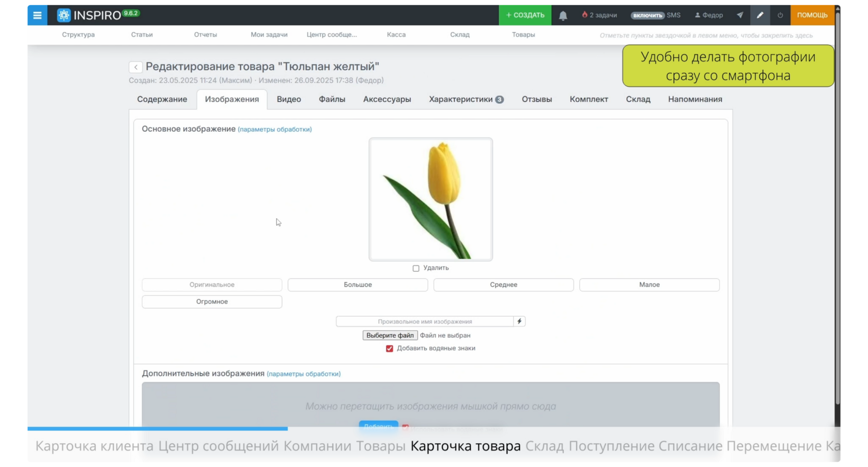Switch to the Комплект tab
The width and height of the screenshot is (868, 467).
coord(589,99)
